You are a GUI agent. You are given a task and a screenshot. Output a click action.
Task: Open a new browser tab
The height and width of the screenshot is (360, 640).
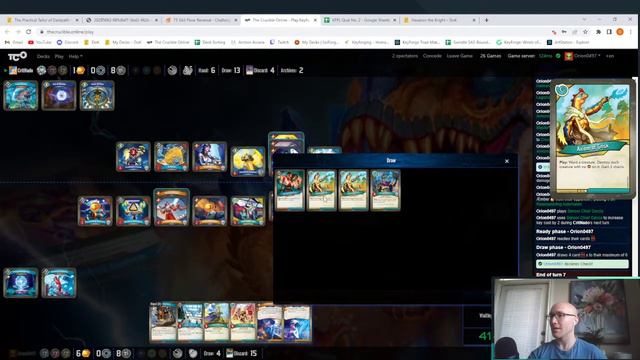point(486,20)
